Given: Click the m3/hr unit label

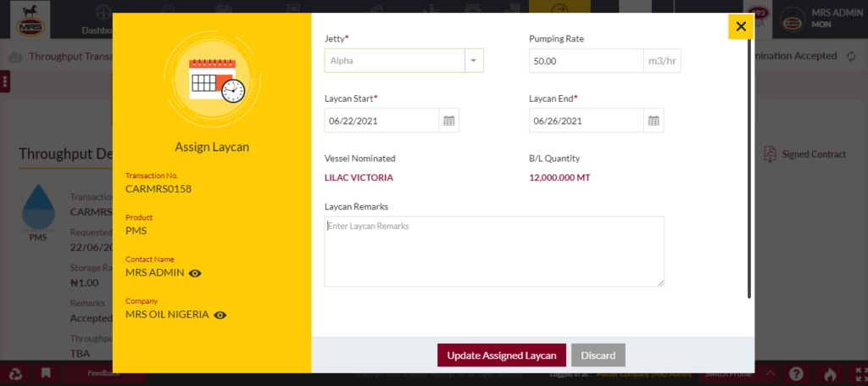Looking at the screenshot, I should 662,61.
